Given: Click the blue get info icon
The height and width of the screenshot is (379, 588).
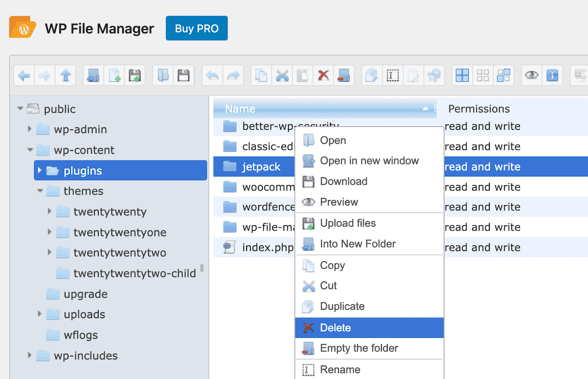Looking at the screenshot, I should 552,76.
